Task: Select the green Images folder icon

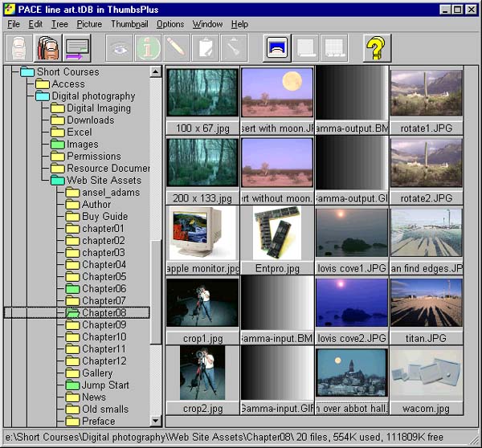Action: coord(58,144)
